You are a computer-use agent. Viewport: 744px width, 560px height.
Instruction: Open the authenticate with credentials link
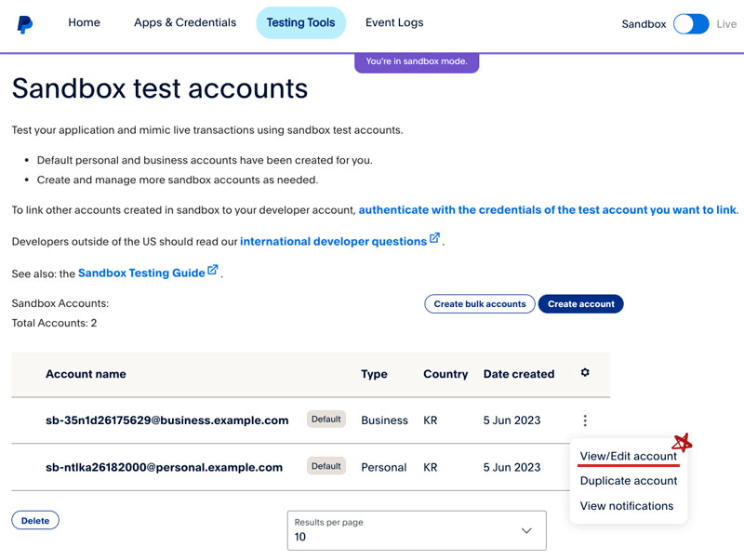click(x=548, y=209)
